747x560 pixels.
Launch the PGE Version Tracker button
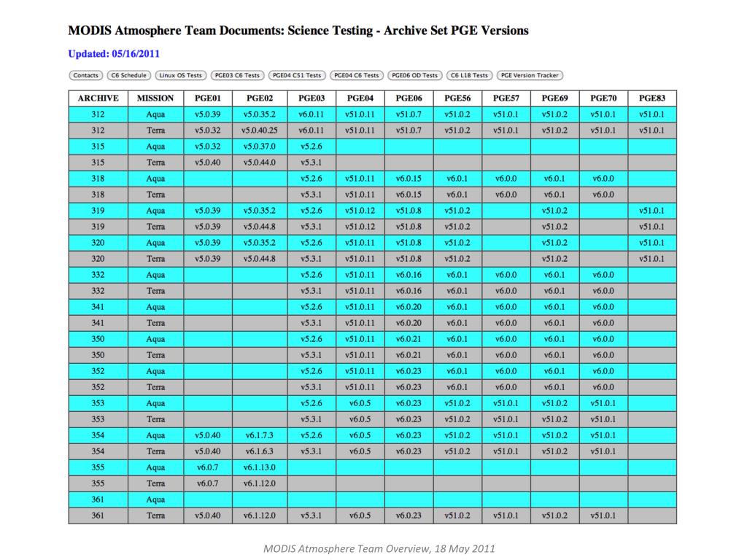click(x=530, y=75)
